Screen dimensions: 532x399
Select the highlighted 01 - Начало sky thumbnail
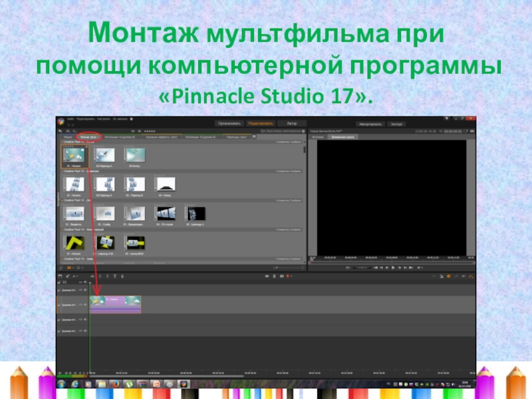pyautogui.click(x=74, y=156)
